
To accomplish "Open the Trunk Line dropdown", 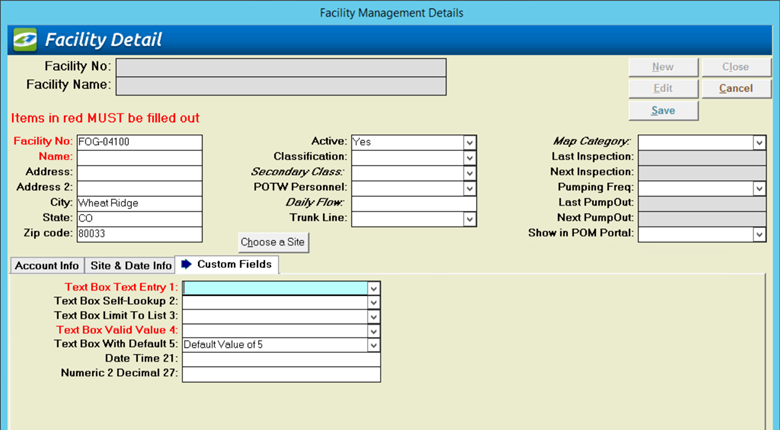I will click(x=469, y=219).
